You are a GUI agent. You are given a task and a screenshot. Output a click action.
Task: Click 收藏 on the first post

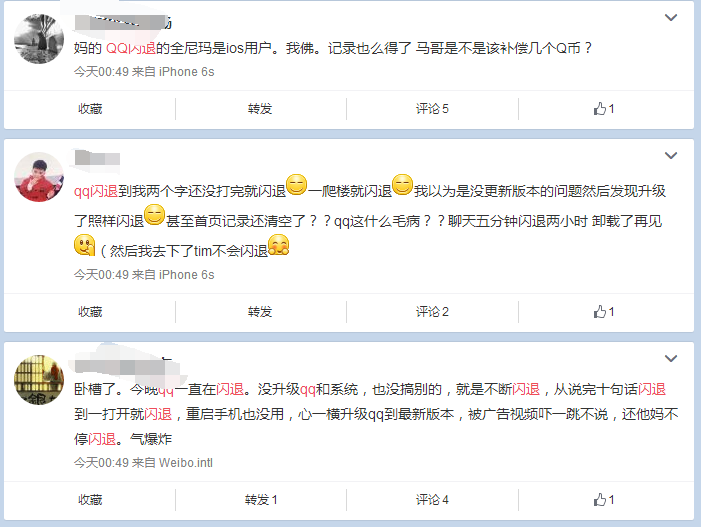[90, 109]
